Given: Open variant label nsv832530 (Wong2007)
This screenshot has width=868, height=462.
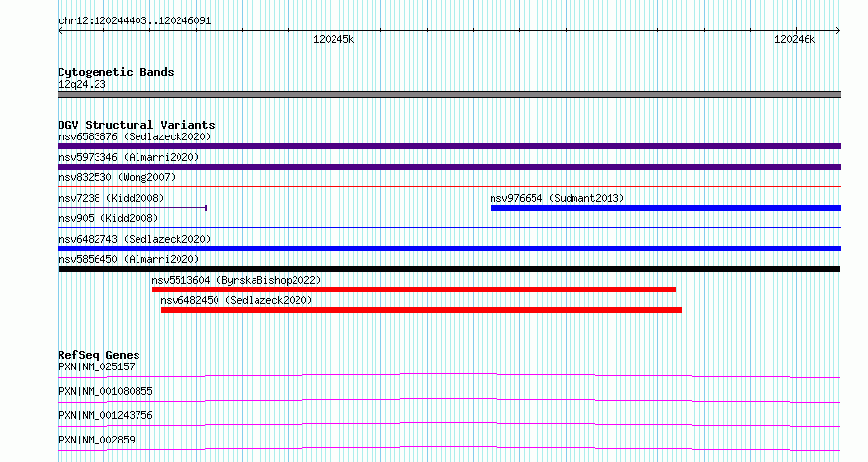Looking at the screenshot, I should [117, 177].
